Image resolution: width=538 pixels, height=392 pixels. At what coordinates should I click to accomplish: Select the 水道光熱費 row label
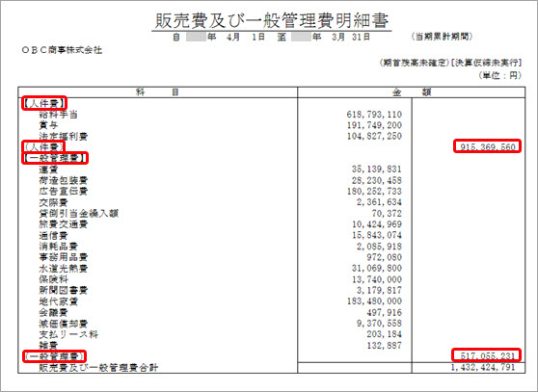(x=63, y=268)
